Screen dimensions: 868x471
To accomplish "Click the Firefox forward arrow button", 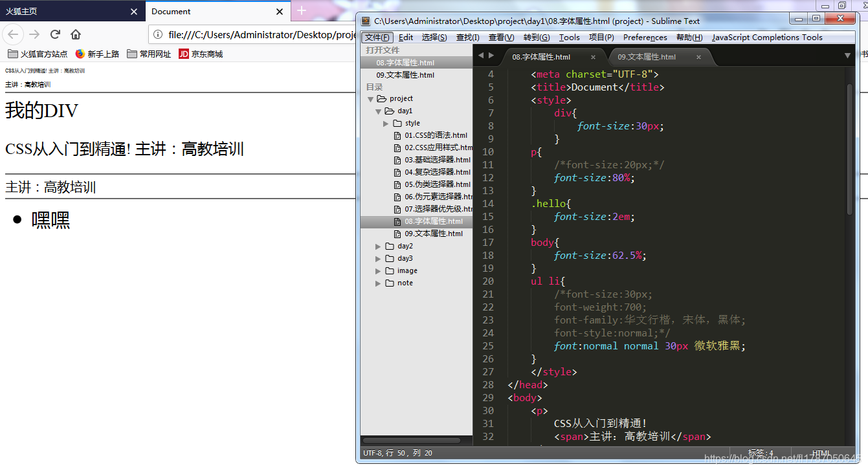I will pyautogui.click(x=34, y=34).
